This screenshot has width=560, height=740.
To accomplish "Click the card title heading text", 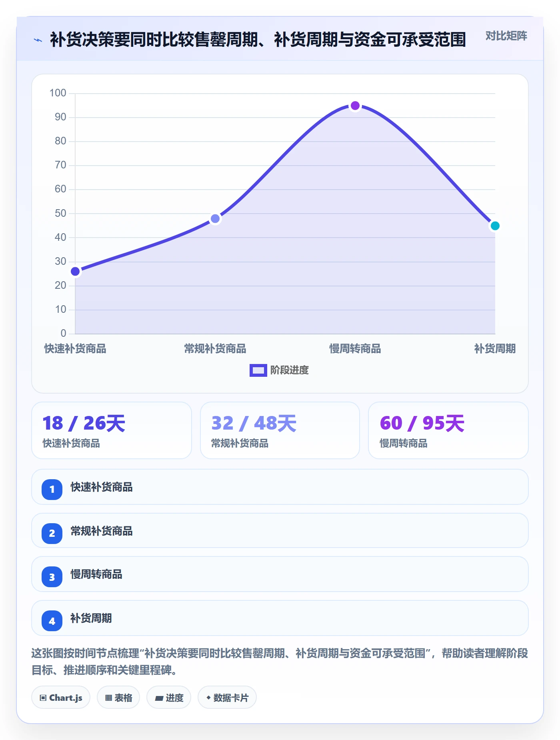I will pos(258,40).
